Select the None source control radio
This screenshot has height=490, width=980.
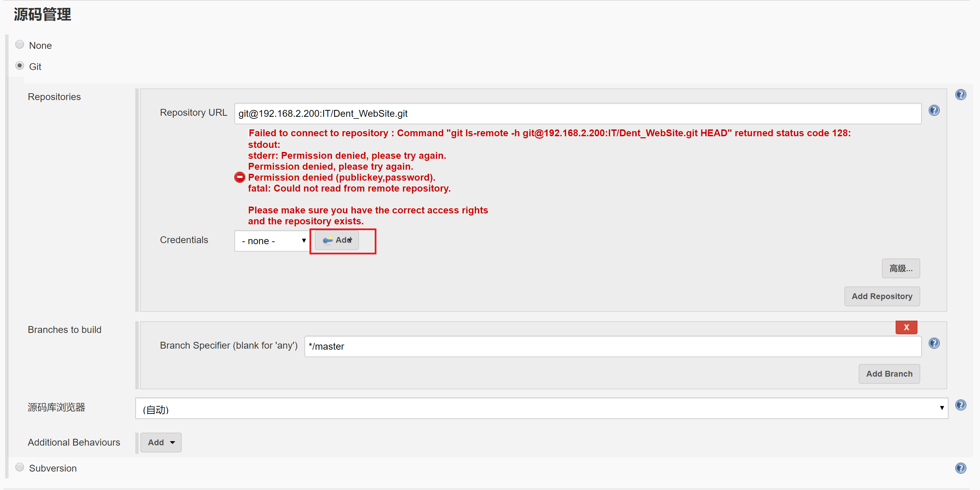(x=20, y=45)
